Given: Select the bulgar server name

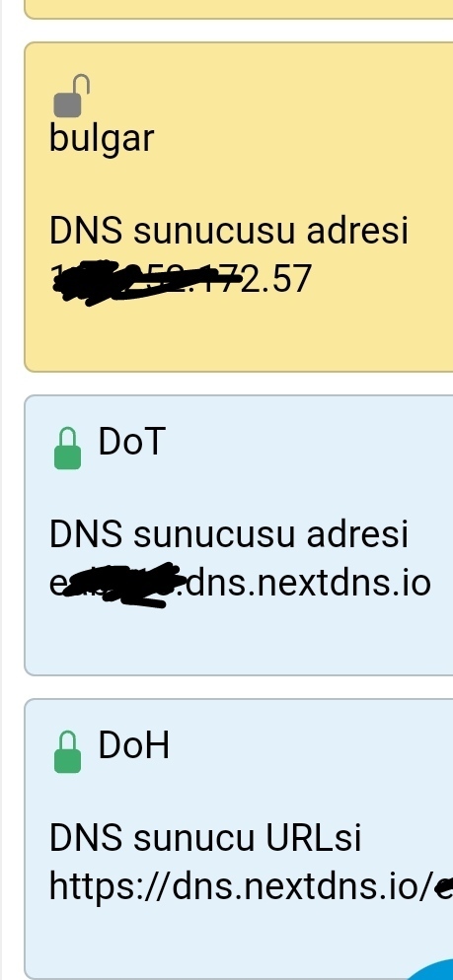Looking at the screenshot, I should pos(102,137).
